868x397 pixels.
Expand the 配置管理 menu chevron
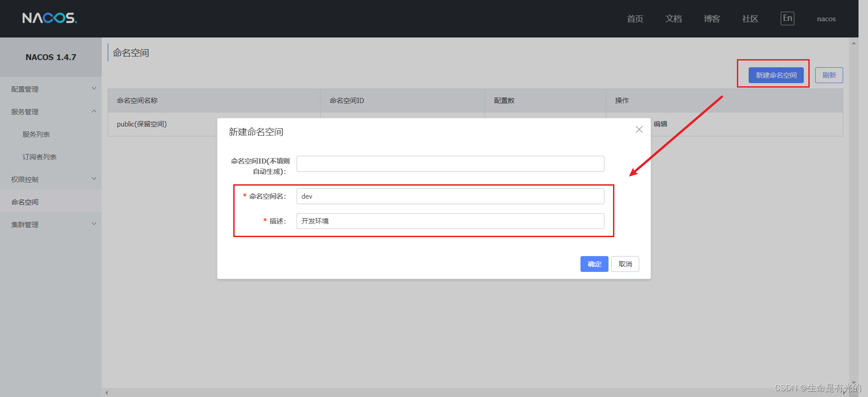coord(94,89)
